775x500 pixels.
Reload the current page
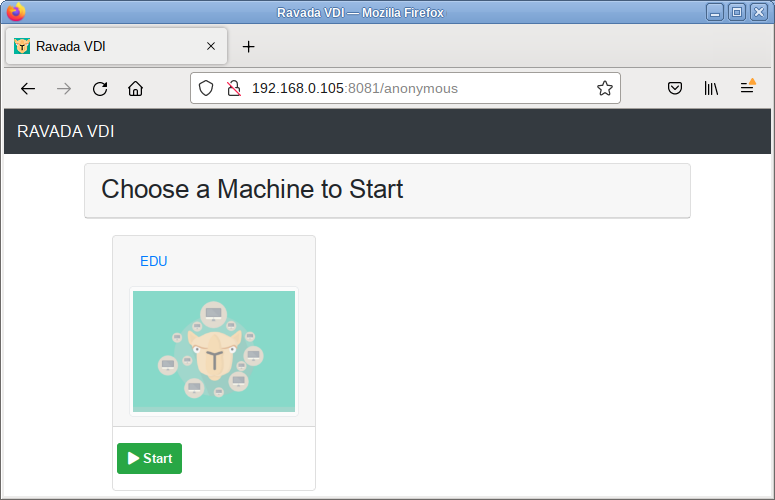tap(100, 89)
